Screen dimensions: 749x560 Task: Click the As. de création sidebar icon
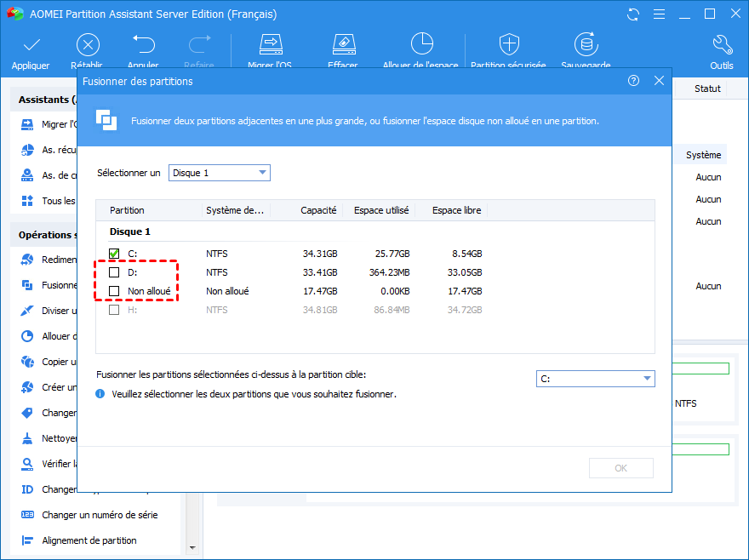(27, 175)
